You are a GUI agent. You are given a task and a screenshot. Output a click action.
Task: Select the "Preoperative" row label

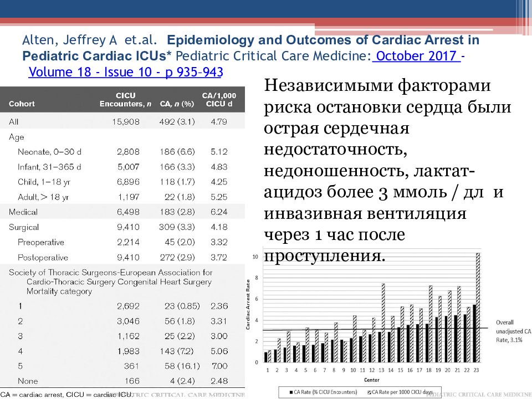(x=40, y=242)
